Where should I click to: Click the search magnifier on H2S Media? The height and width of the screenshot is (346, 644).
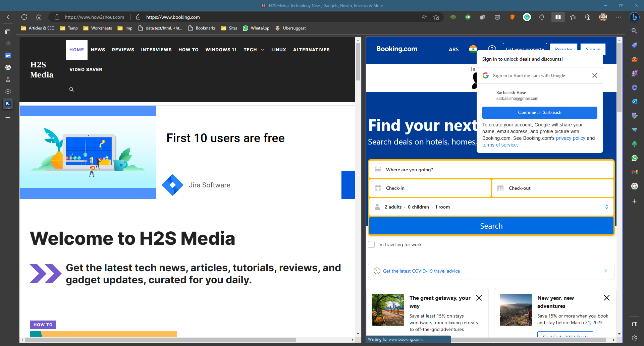pyautogui.click(x=71, y=89)
